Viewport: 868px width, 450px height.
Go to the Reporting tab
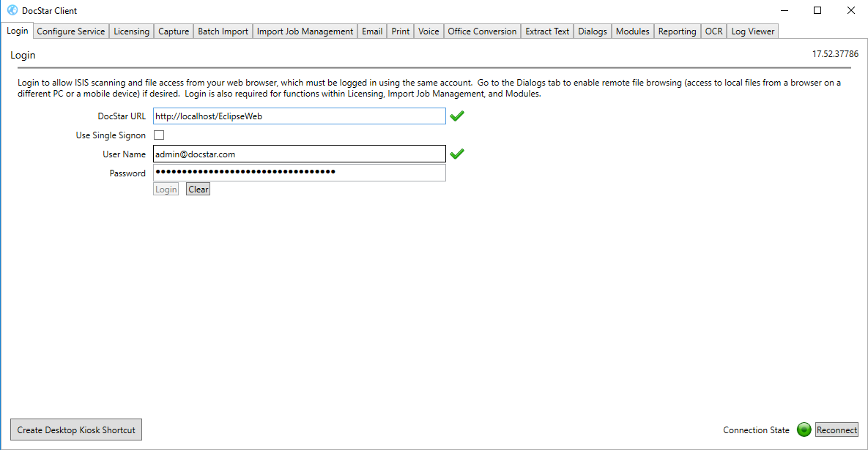[x=677, y=31]
